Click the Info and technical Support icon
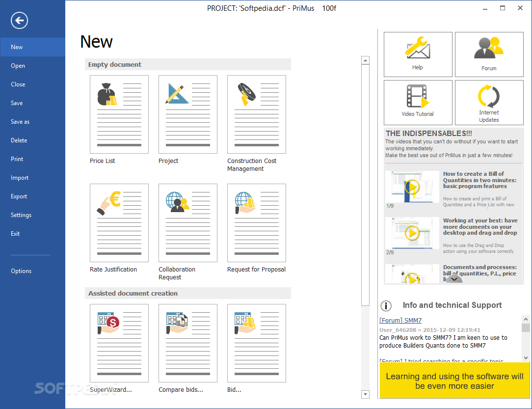 click(x=386, y=306)
